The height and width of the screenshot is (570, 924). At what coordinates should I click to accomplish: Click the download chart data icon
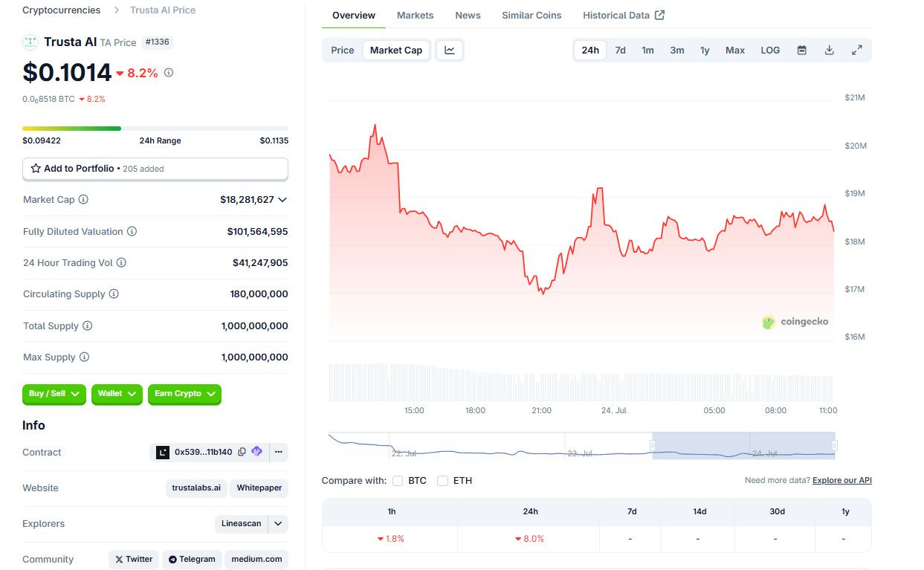(830, 51)
